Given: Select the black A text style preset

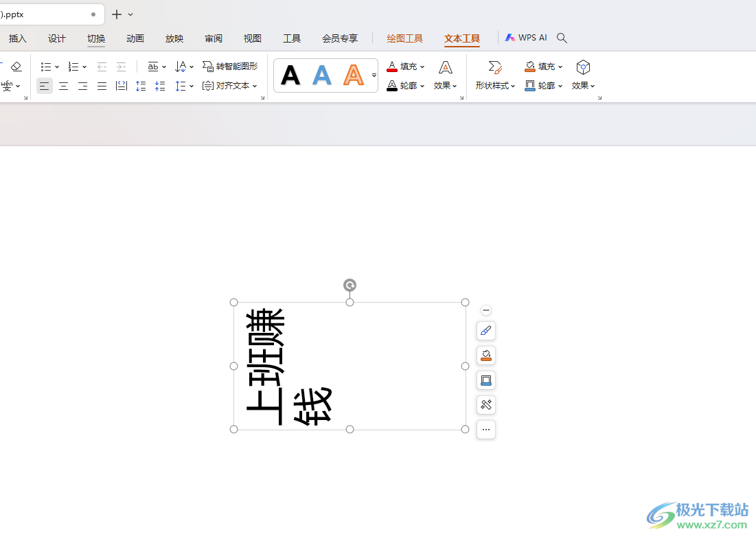Looking at the screenshot, I should click(x=290, y=75).
